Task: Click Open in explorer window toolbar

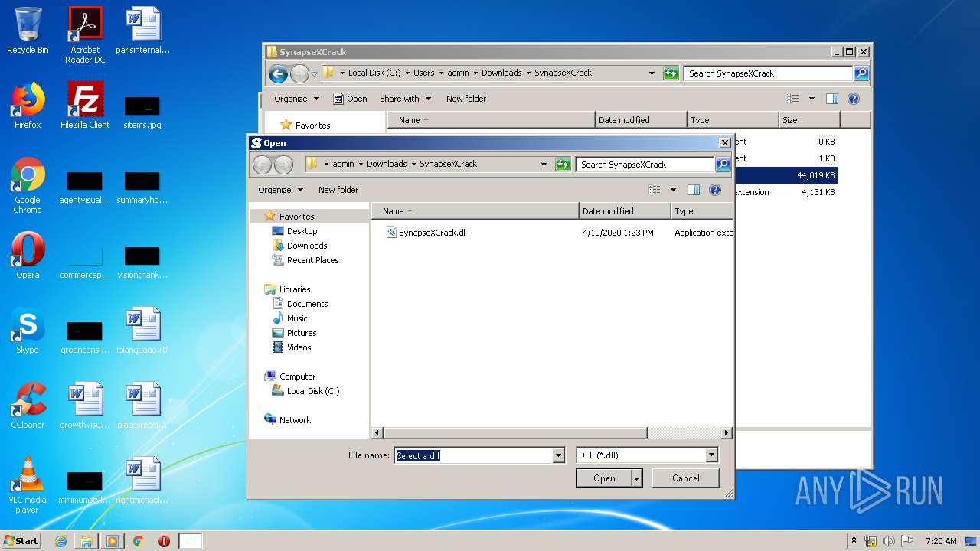Action: (x=350, y=99)
